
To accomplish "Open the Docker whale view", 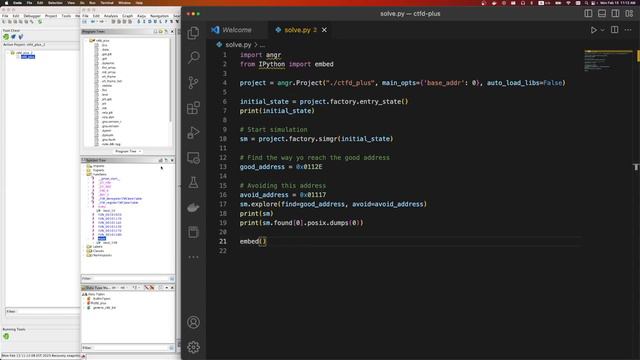I will click(x=193, y=207).
